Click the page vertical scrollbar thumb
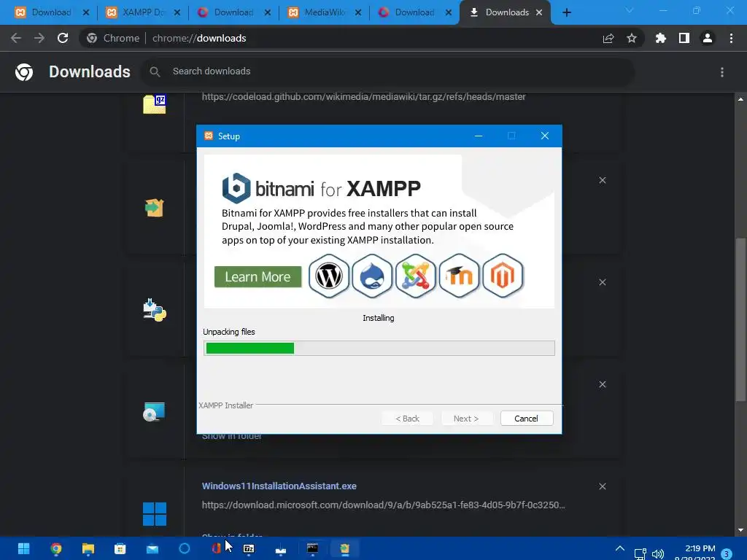The image size is (747, 560). [x=740, y=319]
